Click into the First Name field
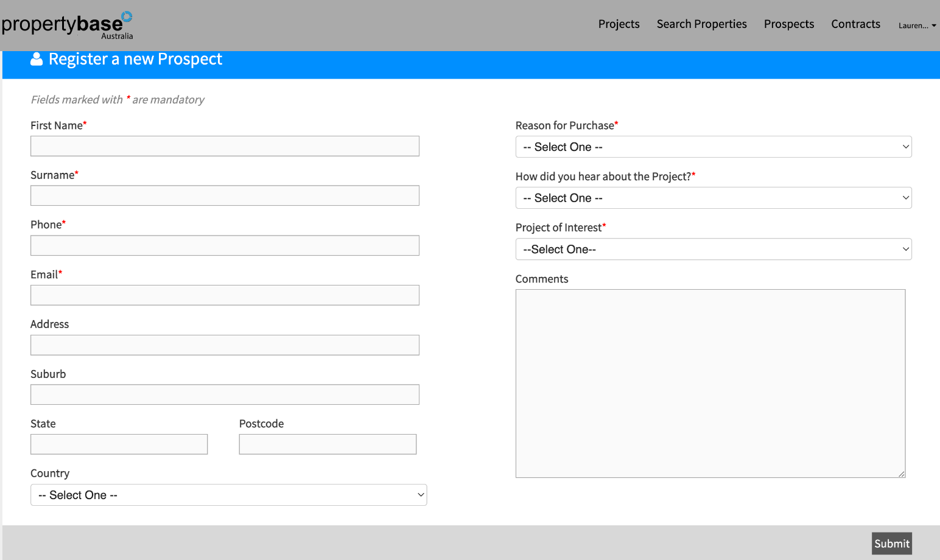Image resolution: width=940 pixels, height=560 pixels. coord(225,146)
